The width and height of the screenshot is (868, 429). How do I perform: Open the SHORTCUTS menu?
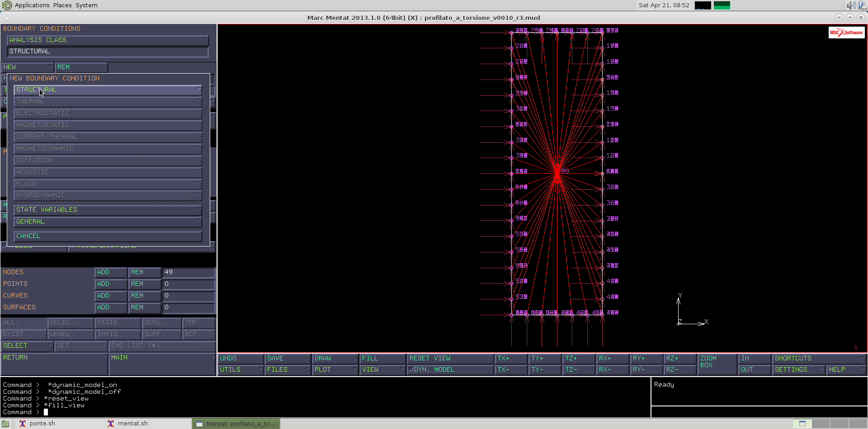pos(820,359)
